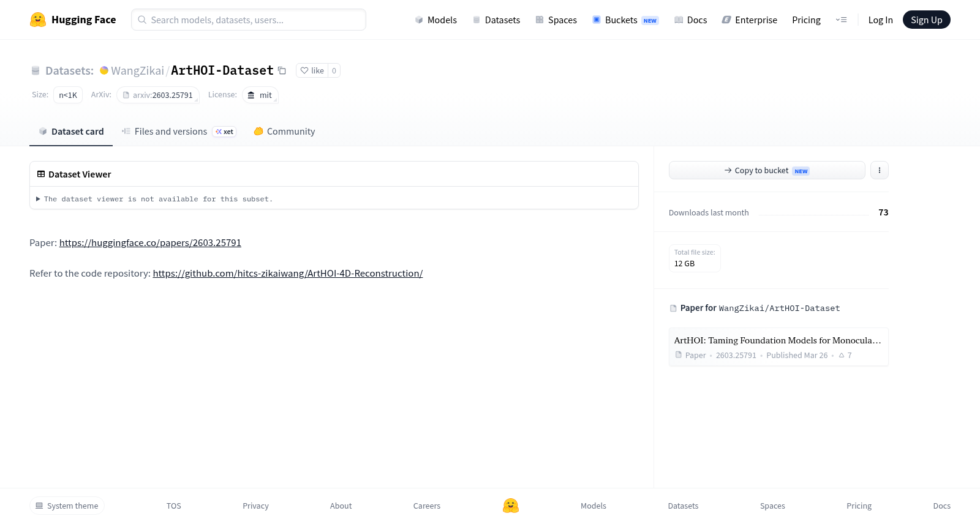Open Spaces in top navigation
The height and width of the screenshot is (527, 980).
(x=556, y=20)
